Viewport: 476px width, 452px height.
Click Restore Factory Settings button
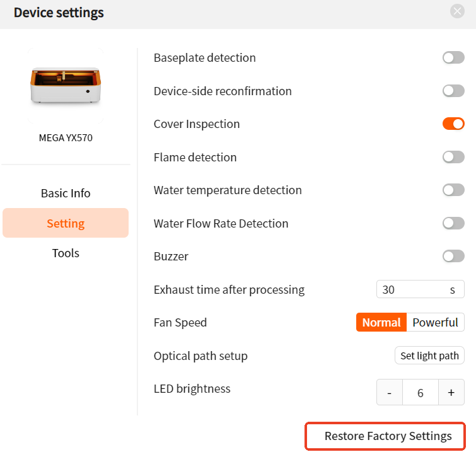click(x=385, y=436)
